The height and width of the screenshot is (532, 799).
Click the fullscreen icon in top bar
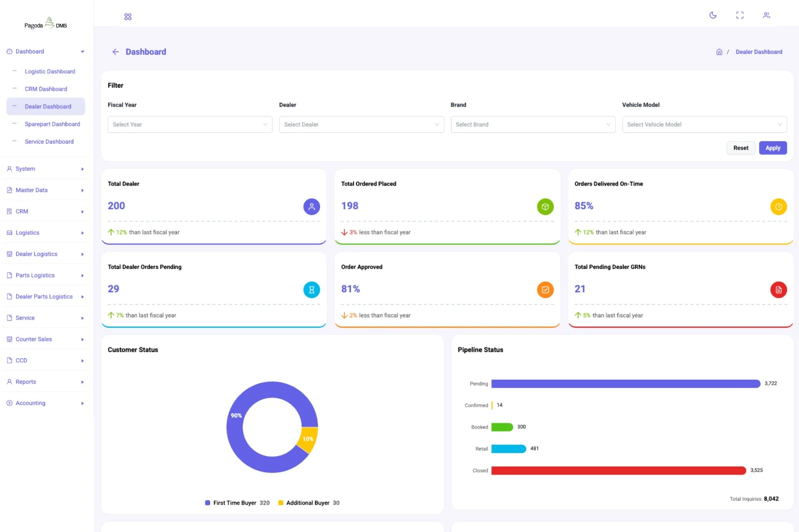[740, 15]
